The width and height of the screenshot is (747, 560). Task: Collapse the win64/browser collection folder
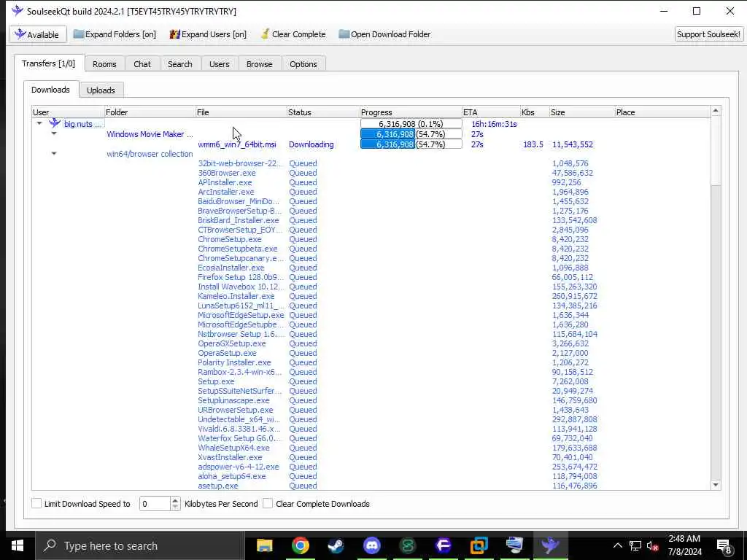coord(54,153)
